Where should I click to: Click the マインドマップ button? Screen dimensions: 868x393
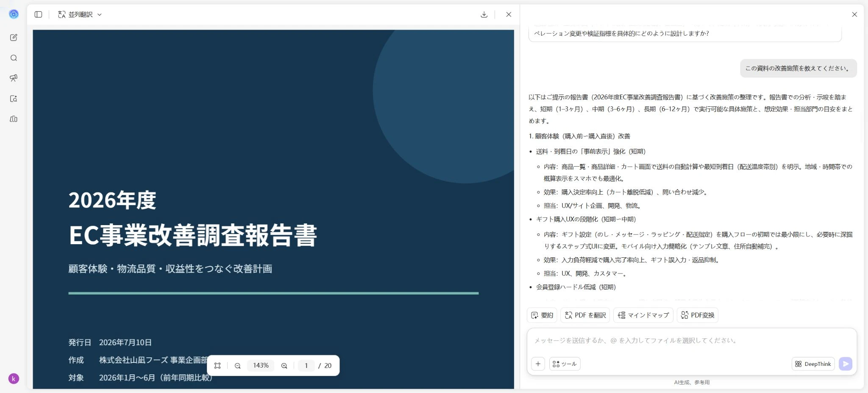coord(643,315)
